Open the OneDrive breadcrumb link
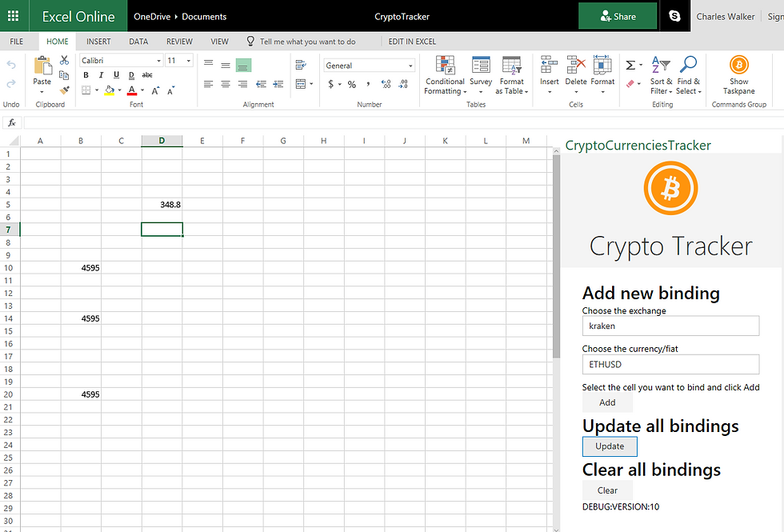 click(152, 17)
